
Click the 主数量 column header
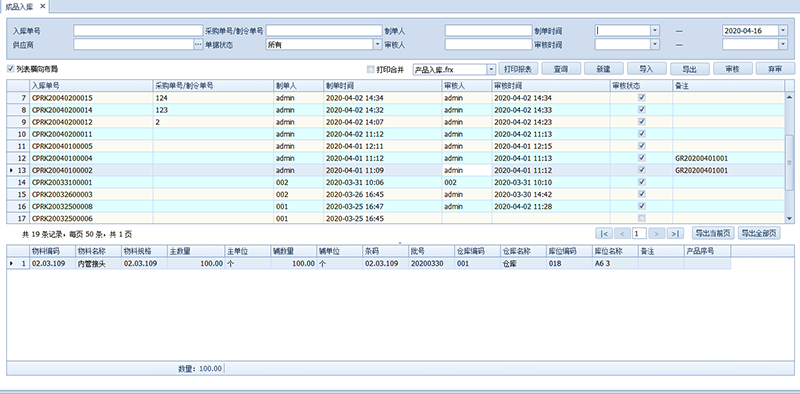pos(196,251)
